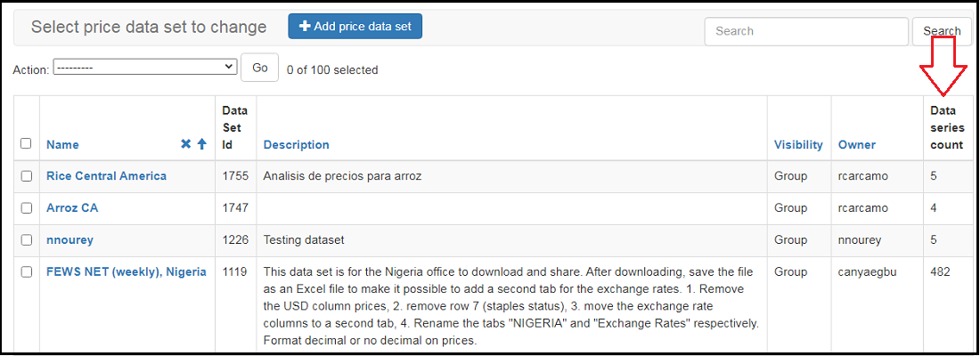This screenshot has height=356, width=980.
Task: Open the Action dropdown menu
Action: click(x=144, y=67)
